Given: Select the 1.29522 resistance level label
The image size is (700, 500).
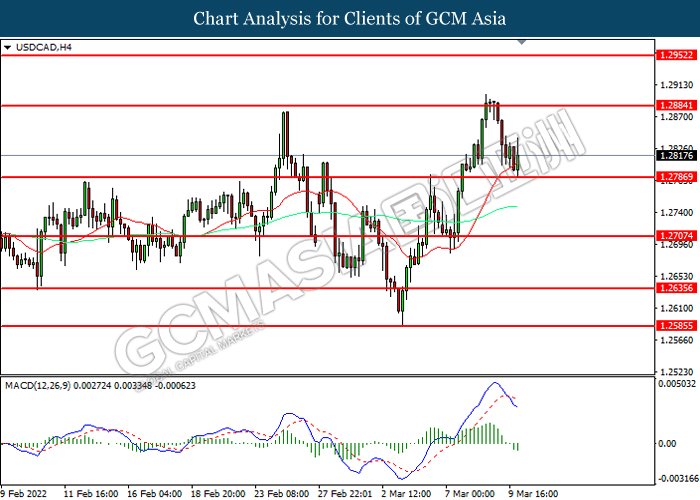Looking at the screenshot, I should coord(677,55).
